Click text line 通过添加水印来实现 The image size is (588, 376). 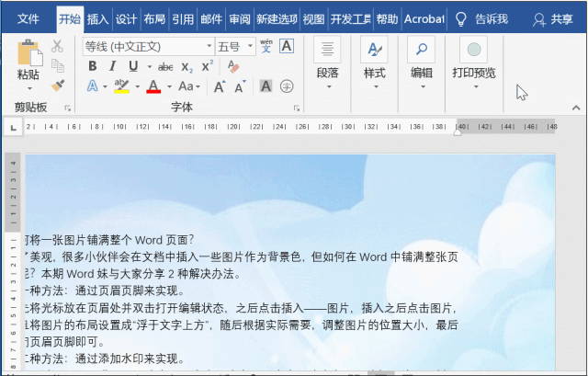(105, 359)
